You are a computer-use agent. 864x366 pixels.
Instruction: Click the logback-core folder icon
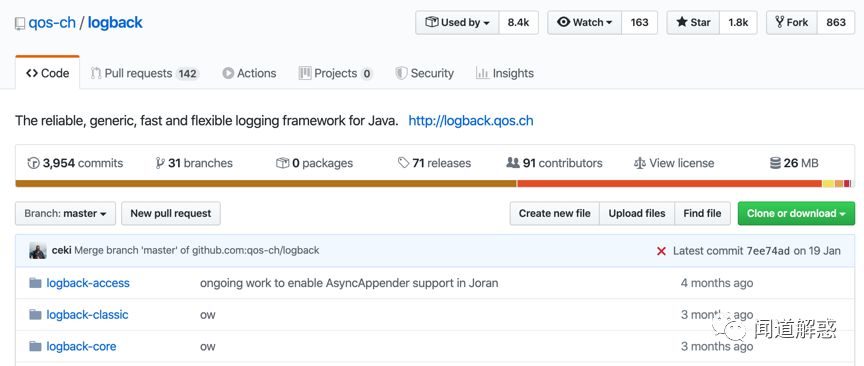[35, 346]
